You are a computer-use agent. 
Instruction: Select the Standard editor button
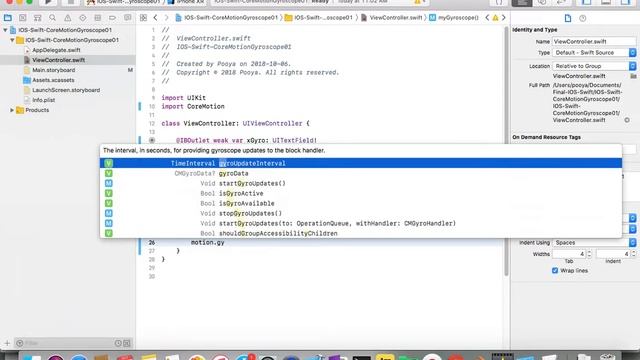click(522, 2)
